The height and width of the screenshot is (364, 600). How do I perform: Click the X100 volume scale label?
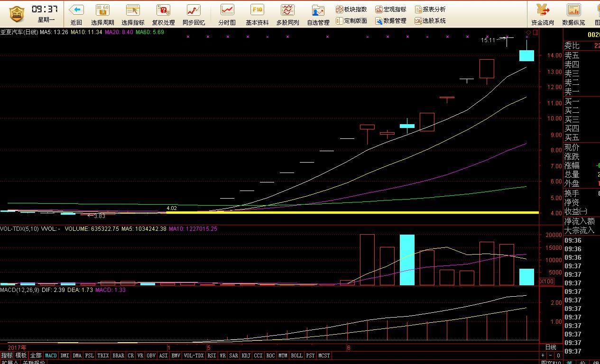pyautogui.click(x=547, y=282)
